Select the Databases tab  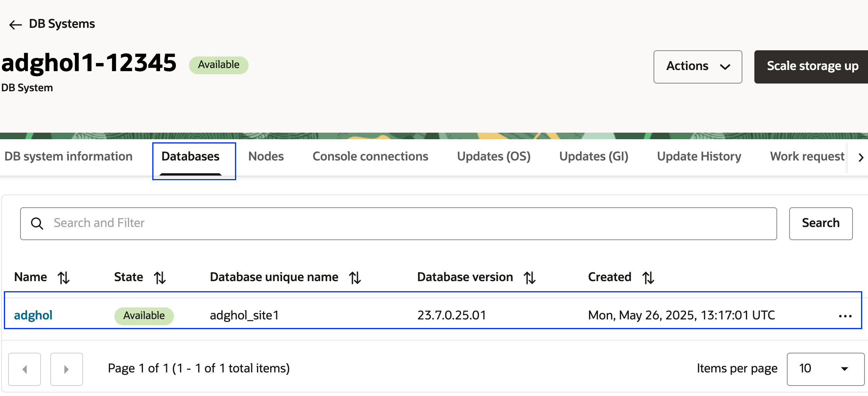191,156
